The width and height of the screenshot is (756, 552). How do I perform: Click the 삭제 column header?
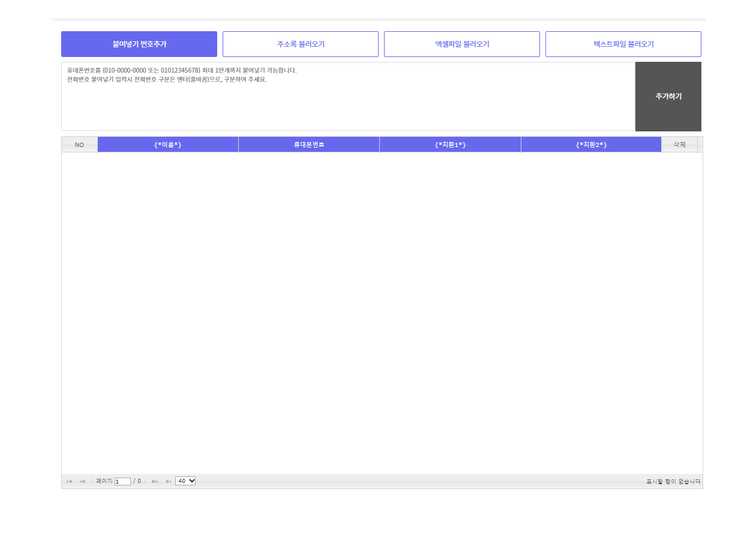(679, 145)
